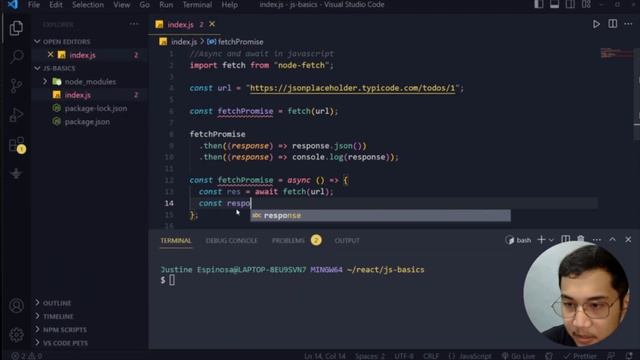Close the terminal panel
The image size is (640, 360).
point(628,240)
